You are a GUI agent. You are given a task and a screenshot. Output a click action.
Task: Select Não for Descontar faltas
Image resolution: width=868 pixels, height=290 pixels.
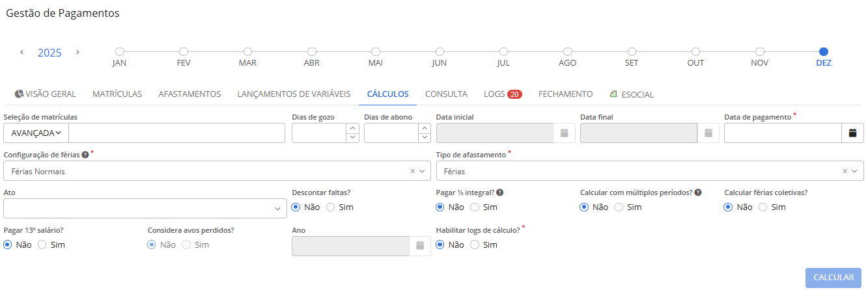pos(296,207)
